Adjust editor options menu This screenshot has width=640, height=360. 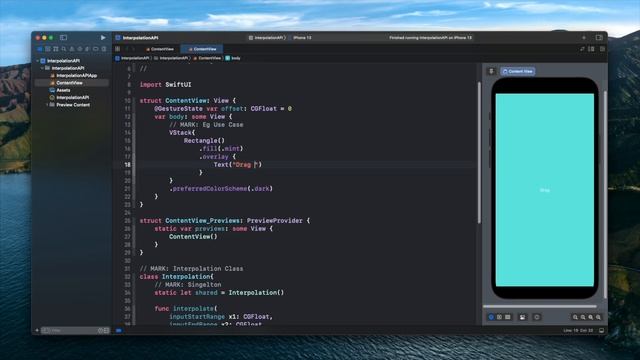tap(591, 49)
